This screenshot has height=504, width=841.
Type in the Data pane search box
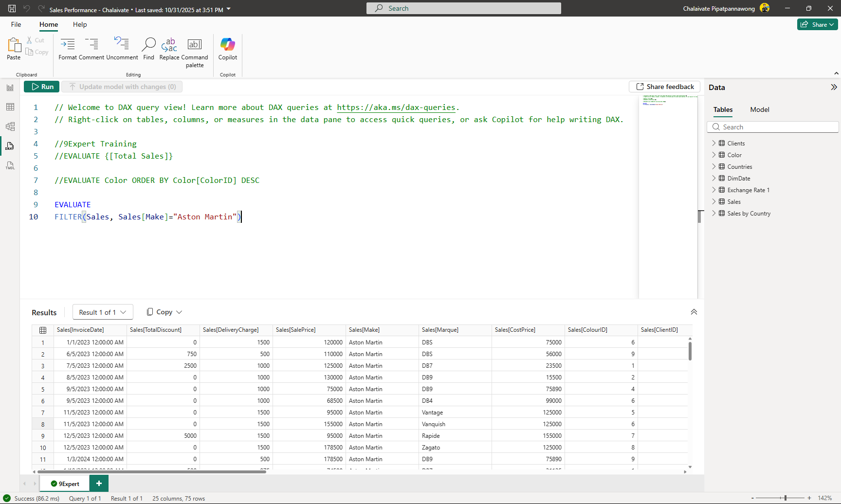tap(773, 126)
